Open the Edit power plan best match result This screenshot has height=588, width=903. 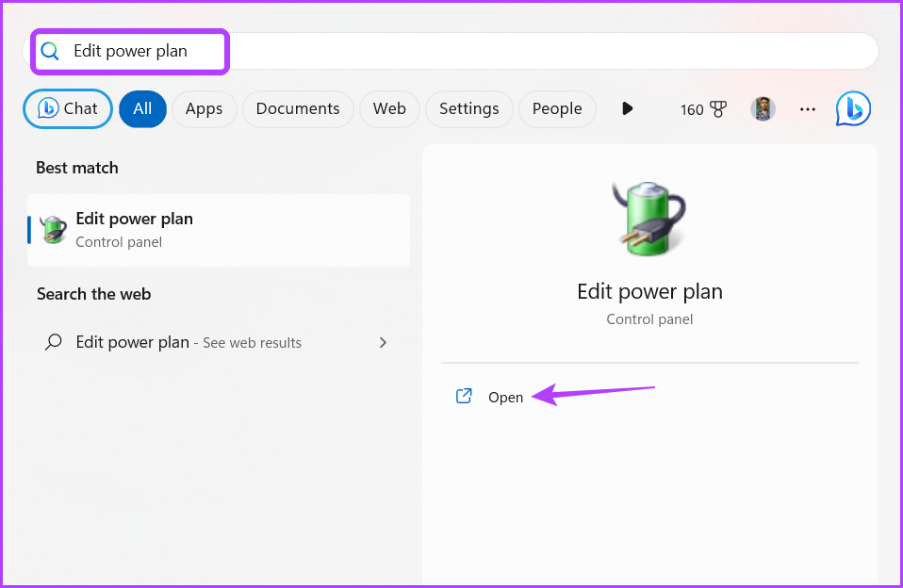click(219, 230)
